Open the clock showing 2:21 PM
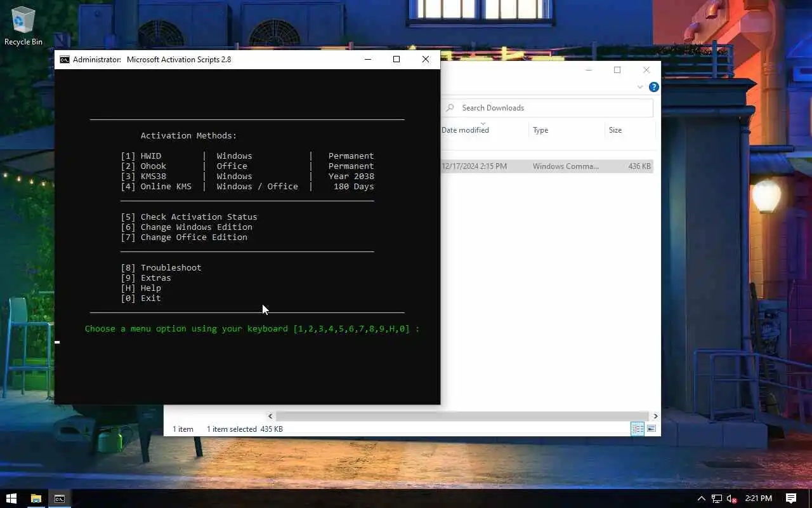Viewport: 812px width, 508px height. point(758,498)
